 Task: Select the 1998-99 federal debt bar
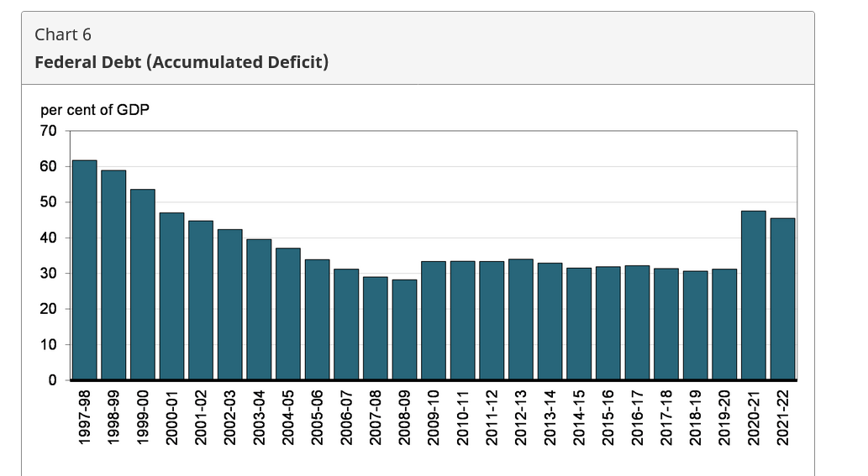tap(113, 275)
